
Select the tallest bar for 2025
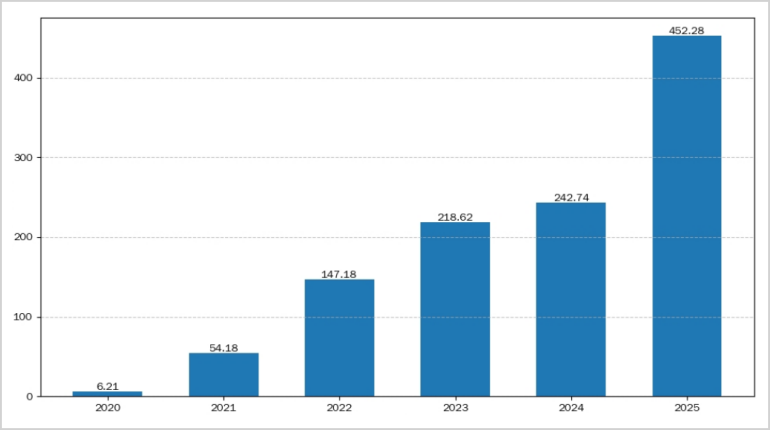coord(686,216)
